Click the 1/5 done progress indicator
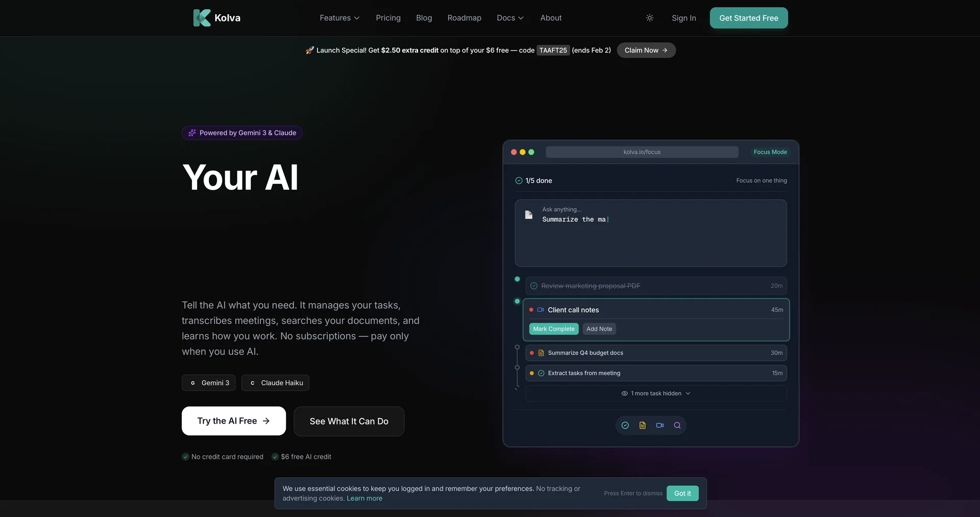The width and height of the screenshot is (980, 517). 533,181
